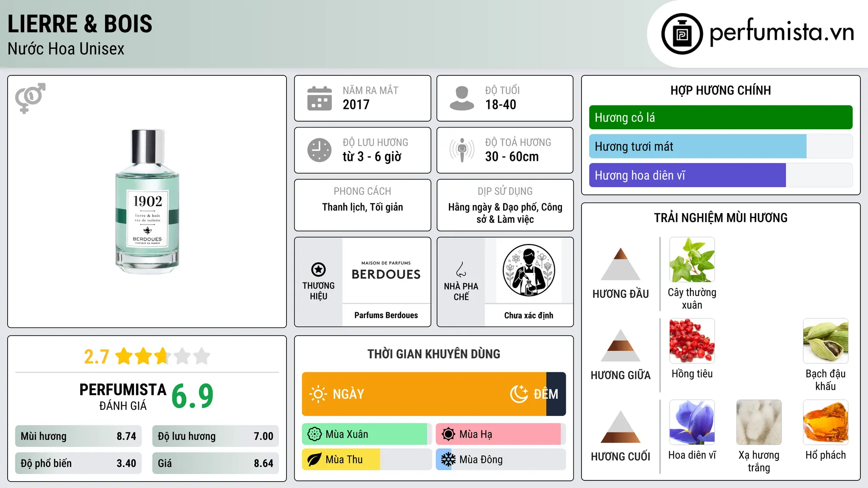
Task: Click the Parfums Berdoues brand name
Action: click(386, 315)
